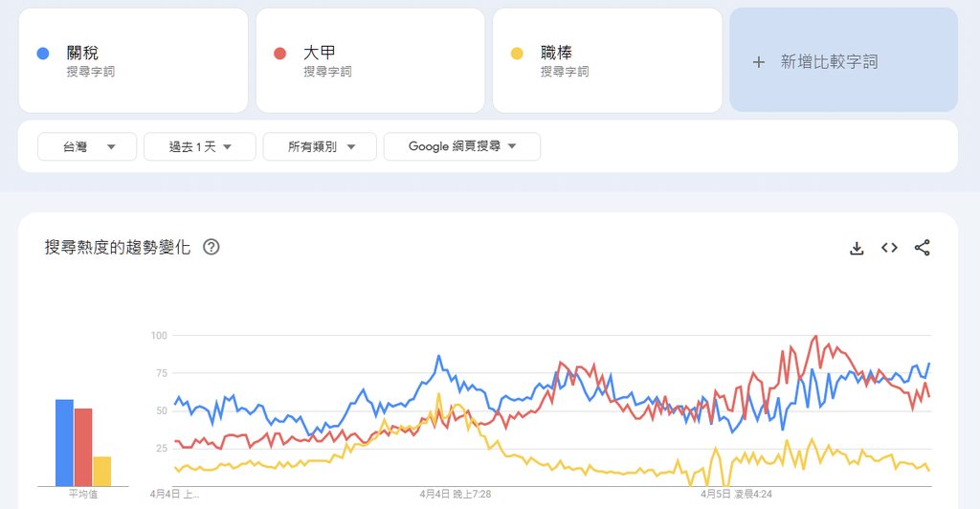Open the 所有類別 category dropdown

pyautogui.click(x=320, y=146)
